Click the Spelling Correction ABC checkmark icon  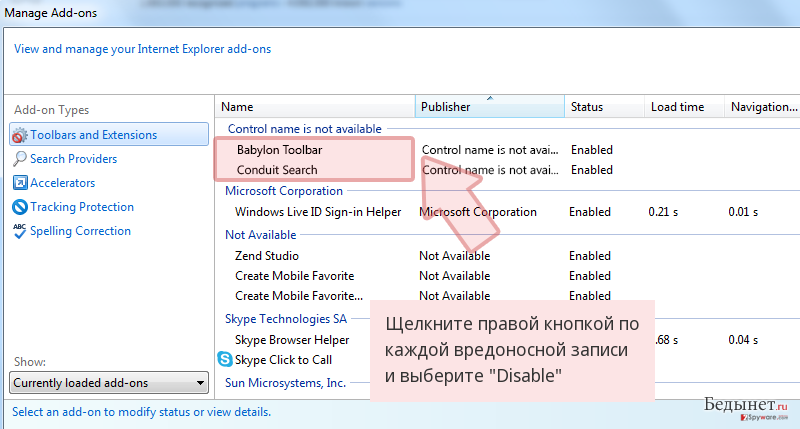pos(19,231)
